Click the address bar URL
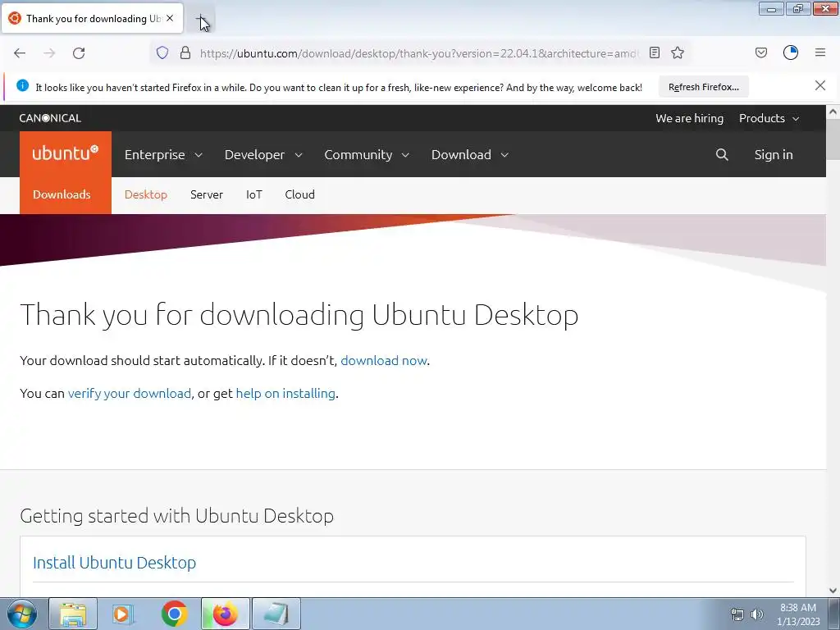The image size is (840, 630). [419, 53]
